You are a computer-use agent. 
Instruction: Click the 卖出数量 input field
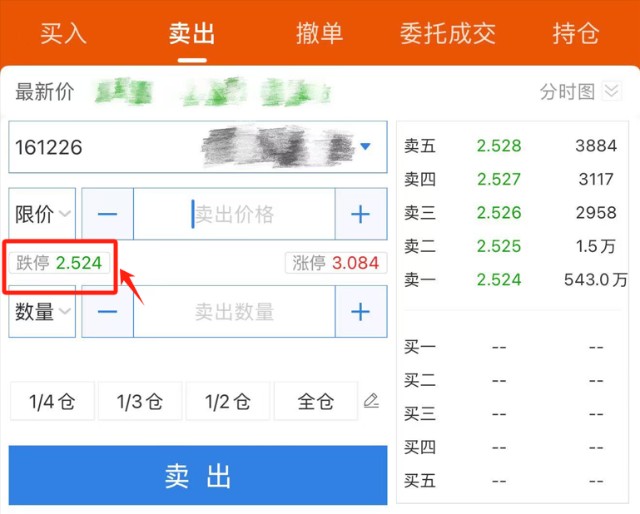coord(234,312)
